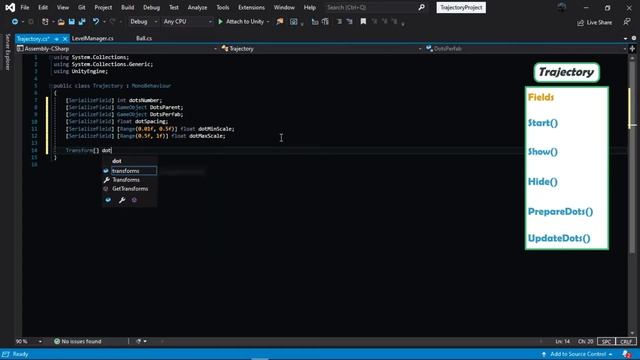Open the File menu

coord(24,7)
